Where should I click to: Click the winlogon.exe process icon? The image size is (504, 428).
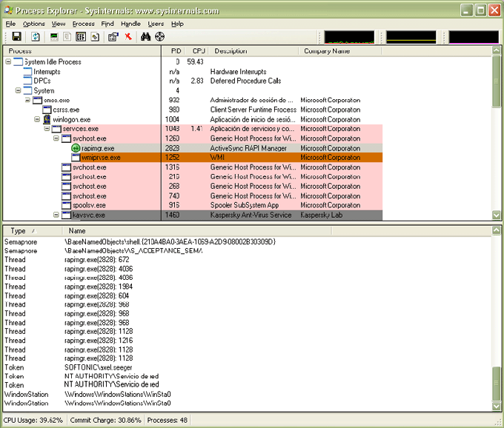47,119
